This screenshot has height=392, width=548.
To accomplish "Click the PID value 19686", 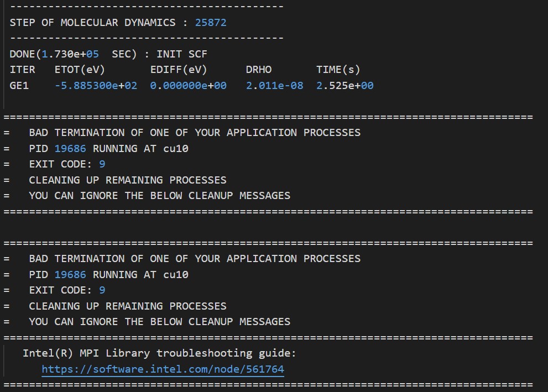I will coord(69,148).
